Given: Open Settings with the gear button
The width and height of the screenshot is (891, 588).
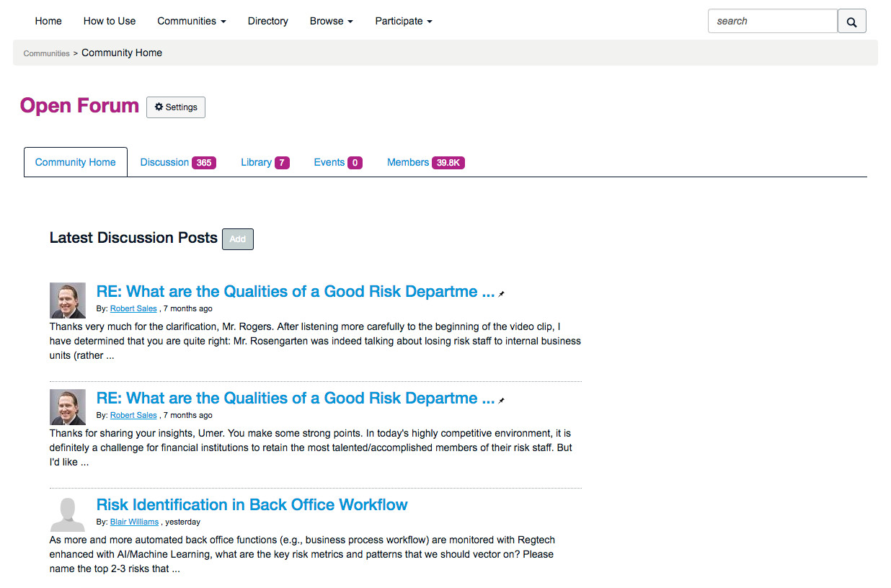Looking at the screenshot, I should [176, 107].
